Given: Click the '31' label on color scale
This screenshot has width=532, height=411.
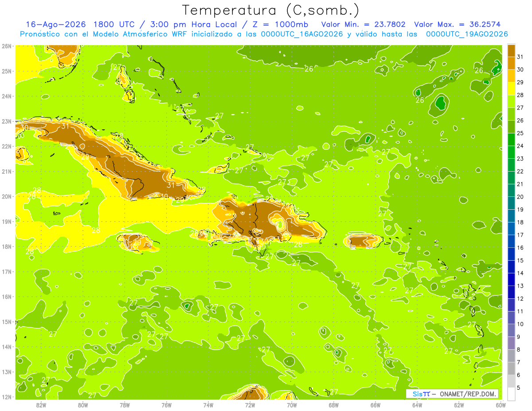Looking at the screenshot, I should point(520,57).
